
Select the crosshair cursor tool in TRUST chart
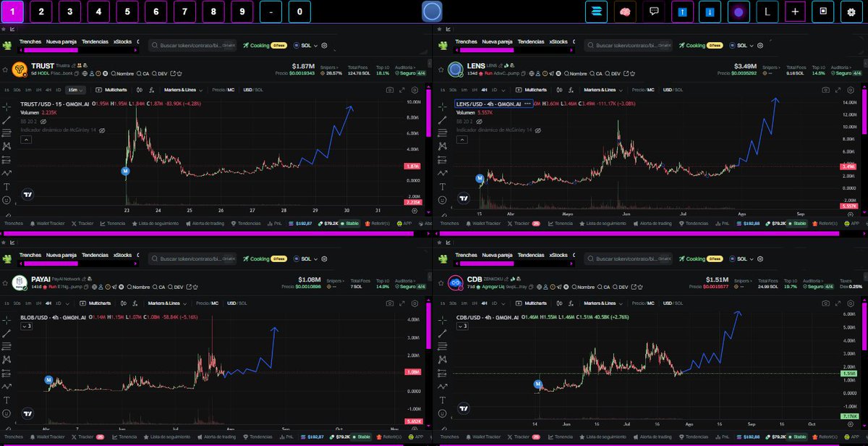(x=7, y=106)
